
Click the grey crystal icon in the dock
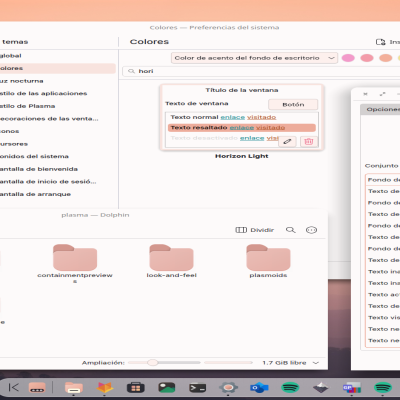tap(321, 388)
